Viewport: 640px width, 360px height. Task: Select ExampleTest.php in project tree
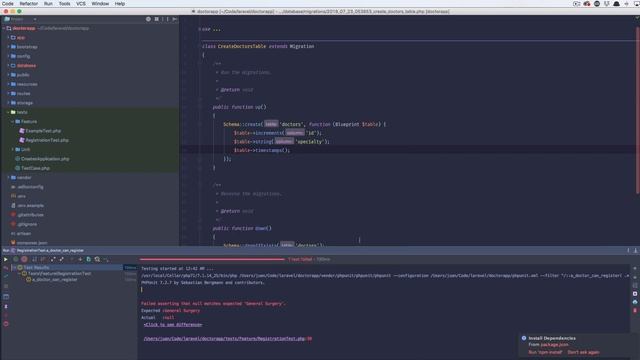43,131
